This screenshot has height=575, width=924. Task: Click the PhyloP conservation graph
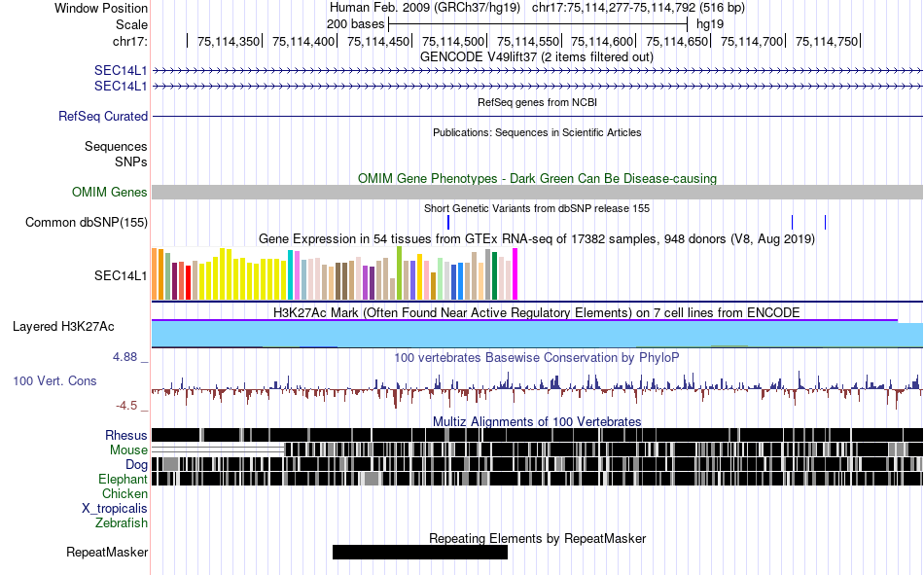click(x=538, y=388)
